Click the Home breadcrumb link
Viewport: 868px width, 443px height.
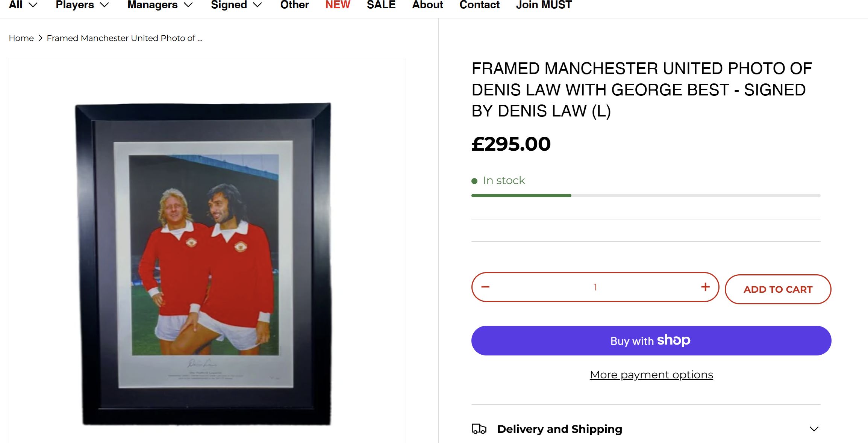pos(21,38)
